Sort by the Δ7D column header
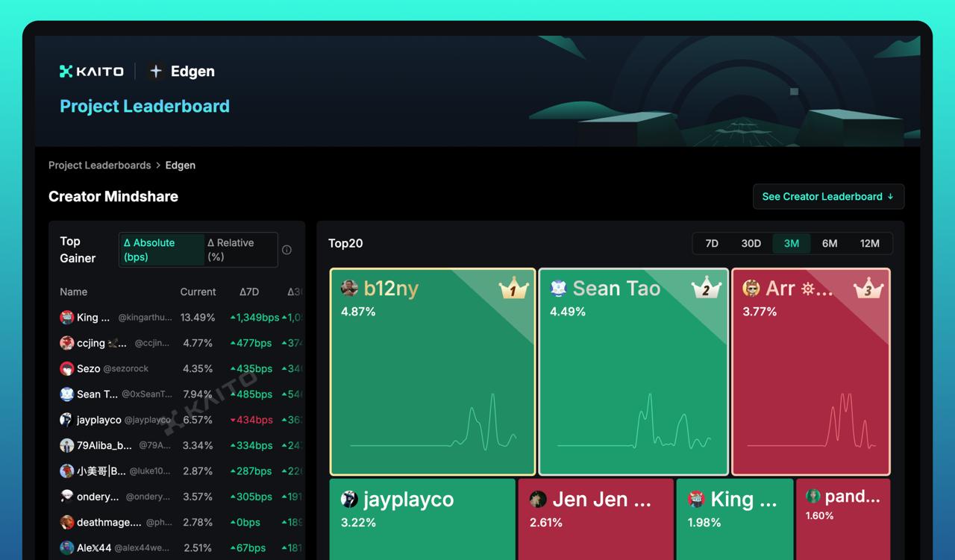Viewport: 955px width, 560px height. tap(249, 292)
